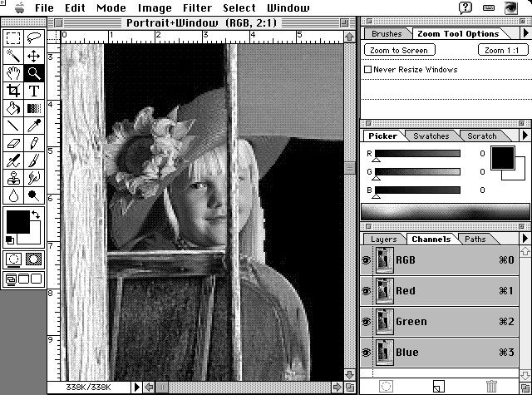Screen dimensions: 532x395
Task: Choose full screen with menu bar mode
Action: (23, 279)
